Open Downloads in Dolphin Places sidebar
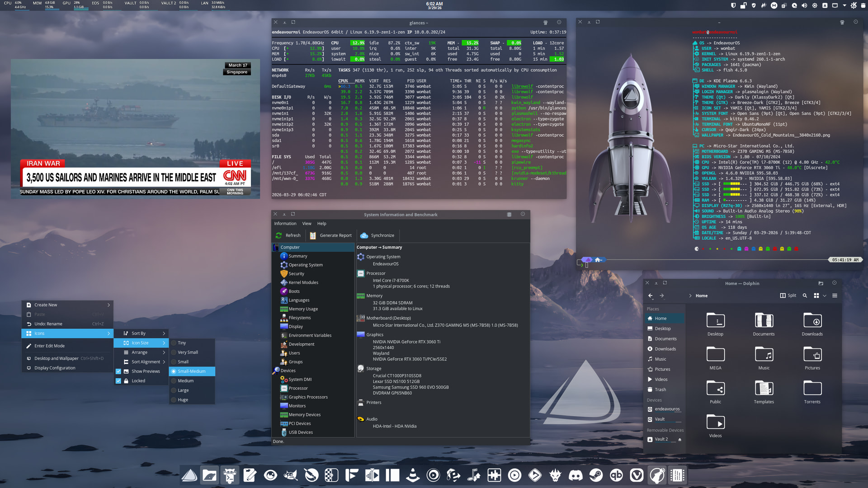Screen dimensions: 868x488 (x=665, y=349)
